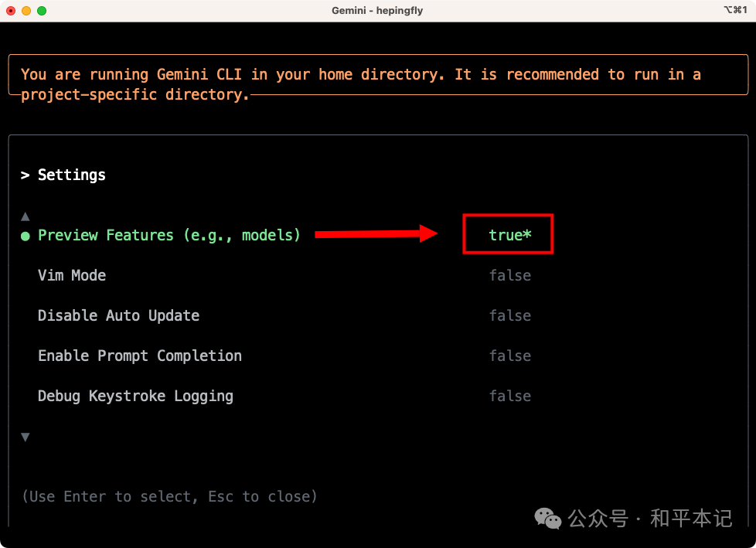This screenshot has height=548, width=756.
Task: Click the Preview Features label text
Action: tap(169, 235)
